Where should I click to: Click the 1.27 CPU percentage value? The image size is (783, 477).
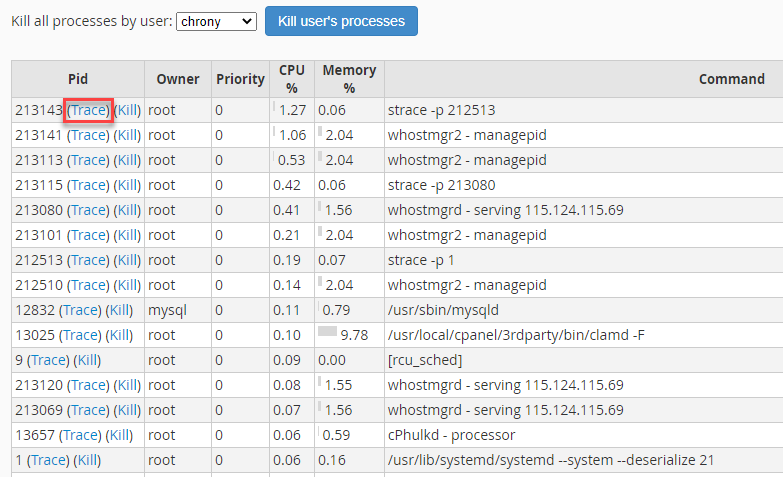(x=292, y=110)
